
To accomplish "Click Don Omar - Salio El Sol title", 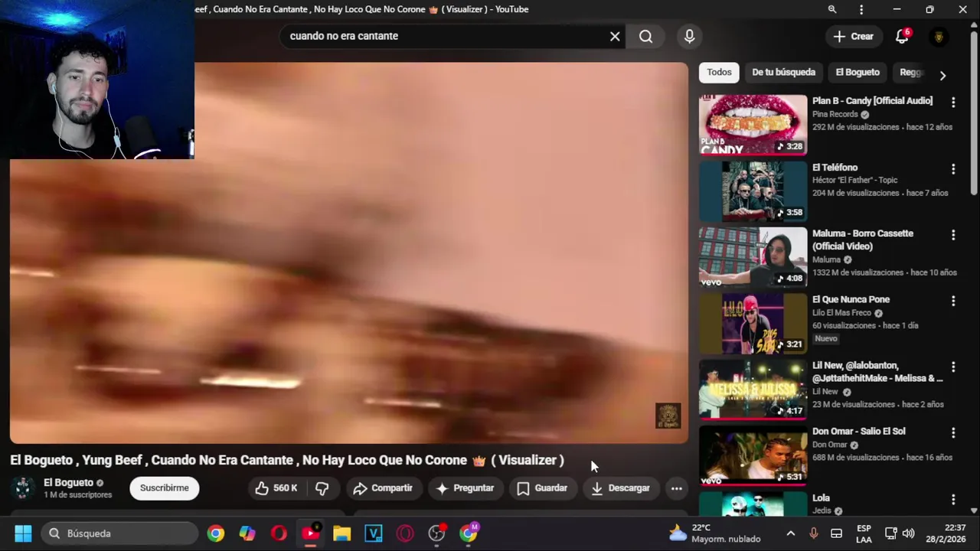I will pyautogui.click(x=858, y=432).
